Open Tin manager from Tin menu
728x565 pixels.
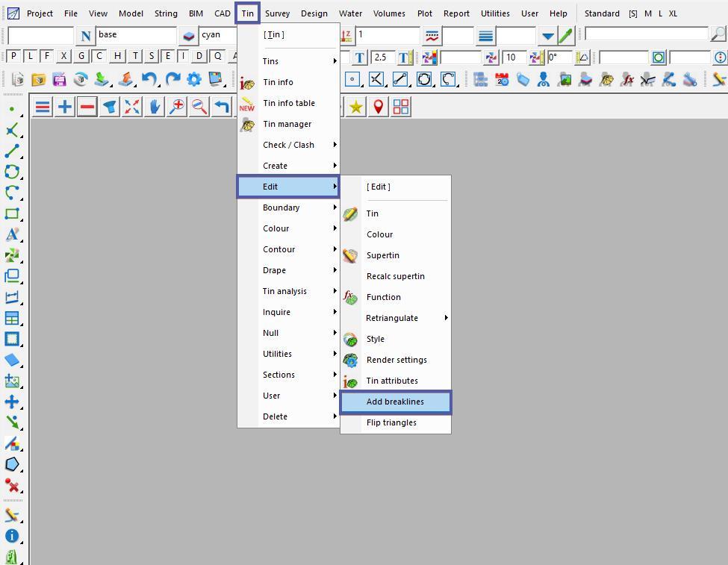288,124
